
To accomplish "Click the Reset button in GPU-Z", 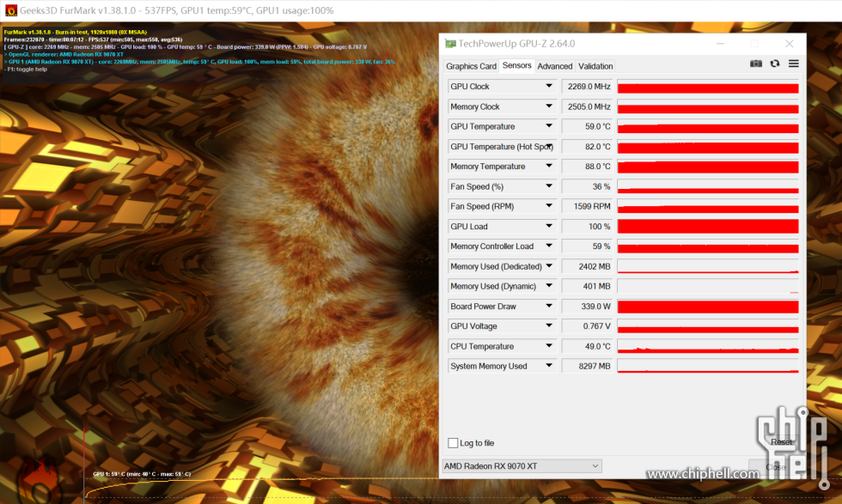I will (x=781, y=442).
